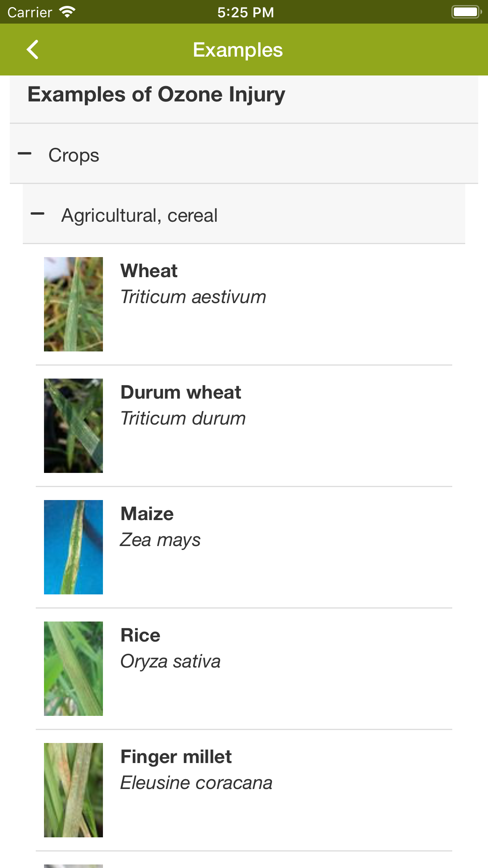Tap the back arrow icon
This screenshot has height=868, width=488.
(33, 50)
